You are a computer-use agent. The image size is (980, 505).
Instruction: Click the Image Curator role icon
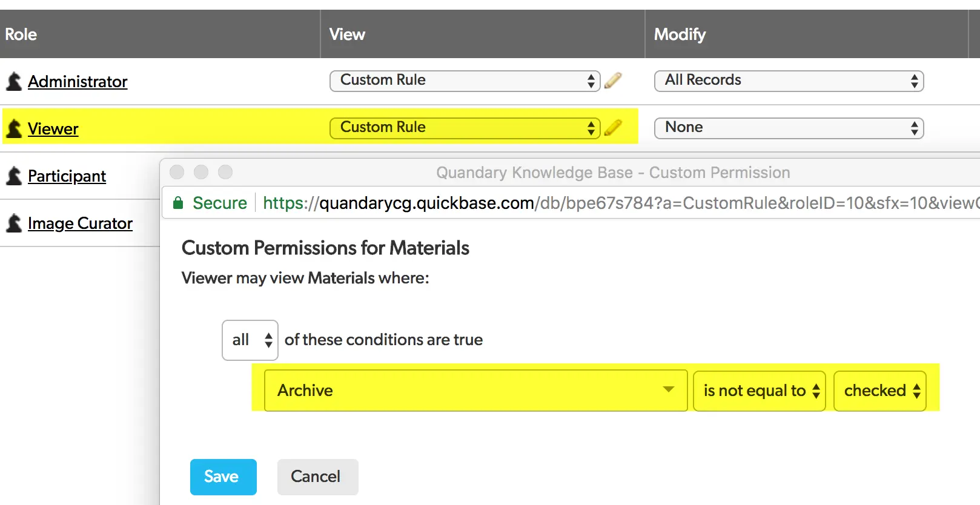tap(14, 223)
